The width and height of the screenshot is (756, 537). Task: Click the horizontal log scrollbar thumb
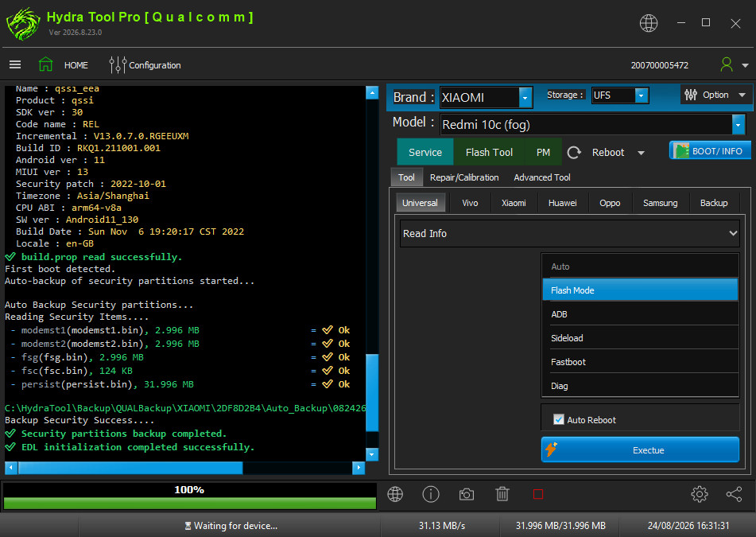click(x=130, y=468)
